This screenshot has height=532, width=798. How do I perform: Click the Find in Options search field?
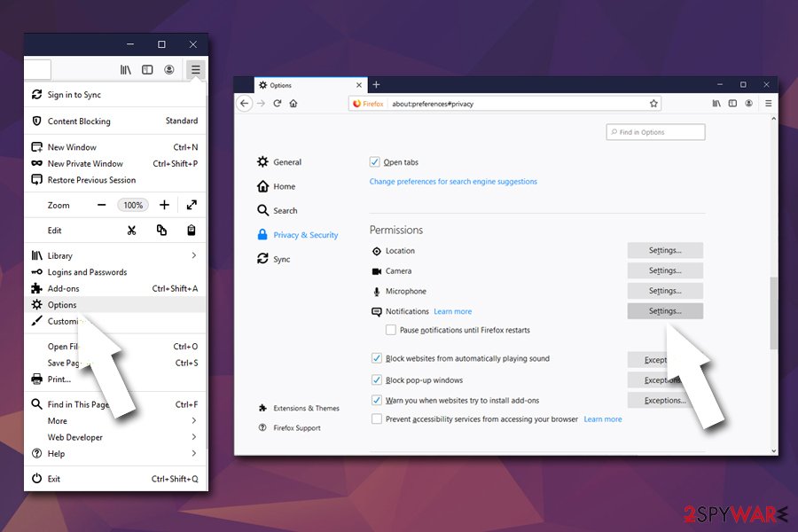pyautogui.click(x=655, y=132)
